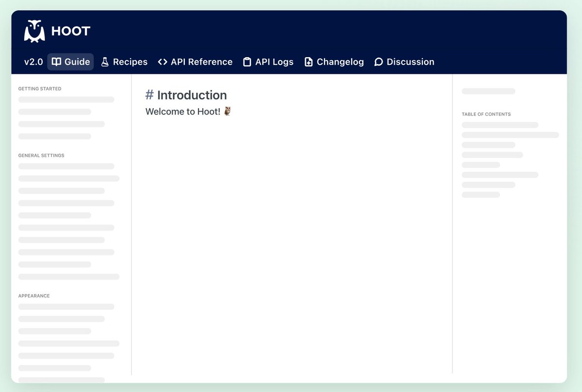Image resolution: width=582 pixels, height=392 pixels.
Task: Click the Hoot owl logo
Action: [34, 31]
